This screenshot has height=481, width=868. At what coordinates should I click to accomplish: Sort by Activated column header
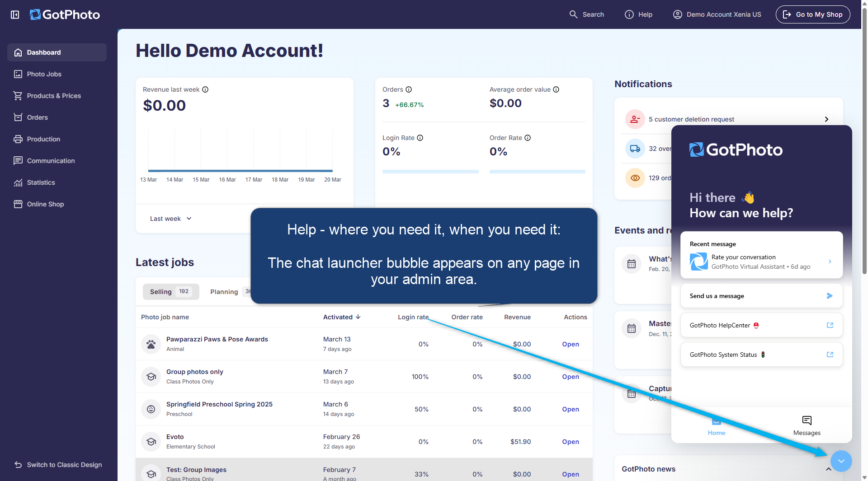(x=342, y=317)
